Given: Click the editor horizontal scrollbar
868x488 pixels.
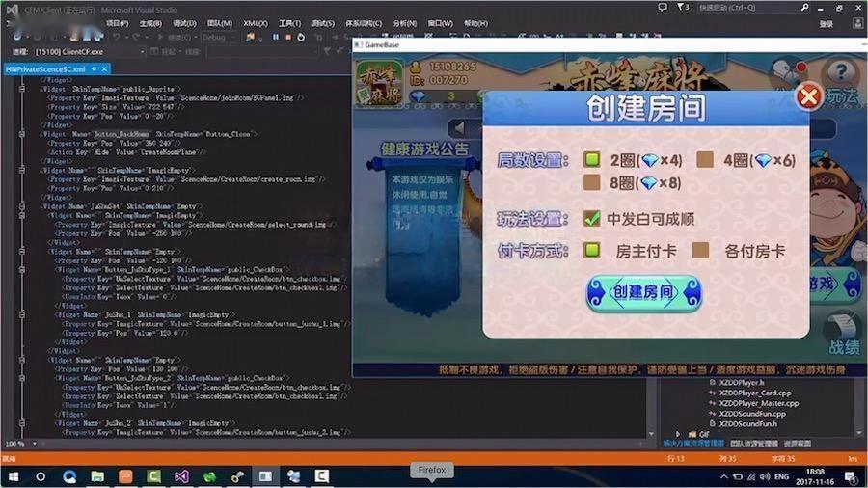Looking at the screenshot, I should pos(341,444).
